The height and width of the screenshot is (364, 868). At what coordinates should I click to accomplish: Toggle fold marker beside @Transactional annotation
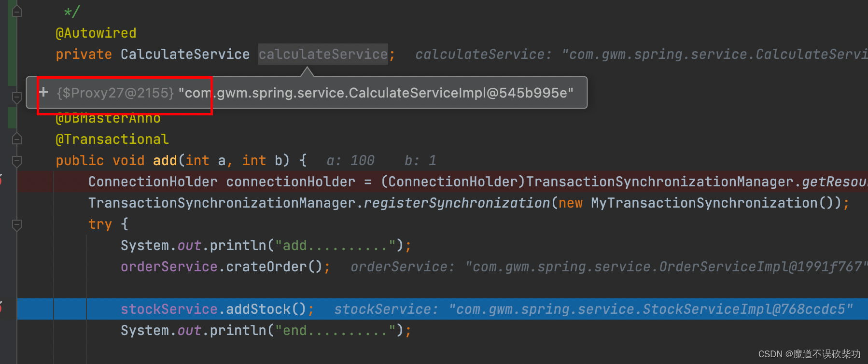click(17, 139)
